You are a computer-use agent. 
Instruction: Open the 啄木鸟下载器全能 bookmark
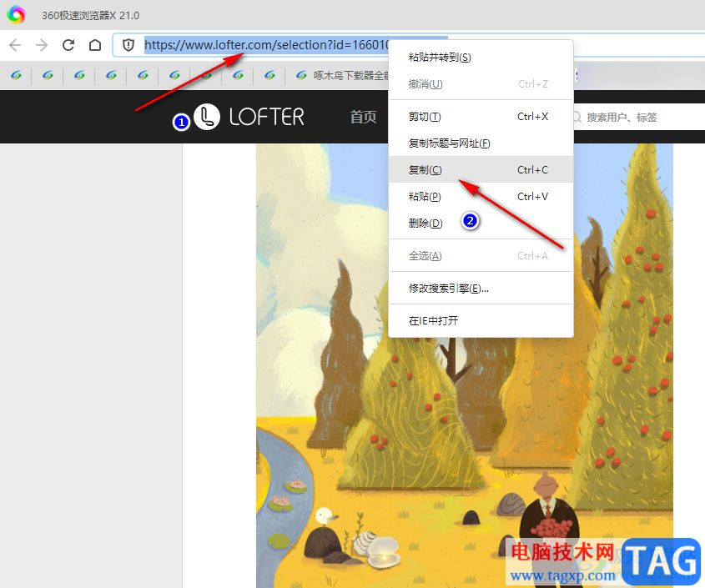[x=343, y=76]
